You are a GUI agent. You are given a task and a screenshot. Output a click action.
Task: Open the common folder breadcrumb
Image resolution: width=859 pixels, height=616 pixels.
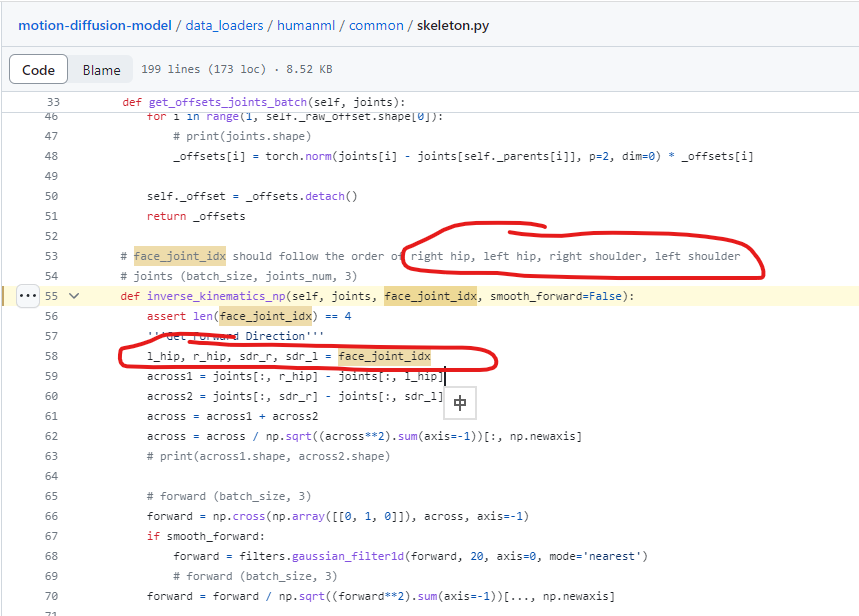(376, 25)
